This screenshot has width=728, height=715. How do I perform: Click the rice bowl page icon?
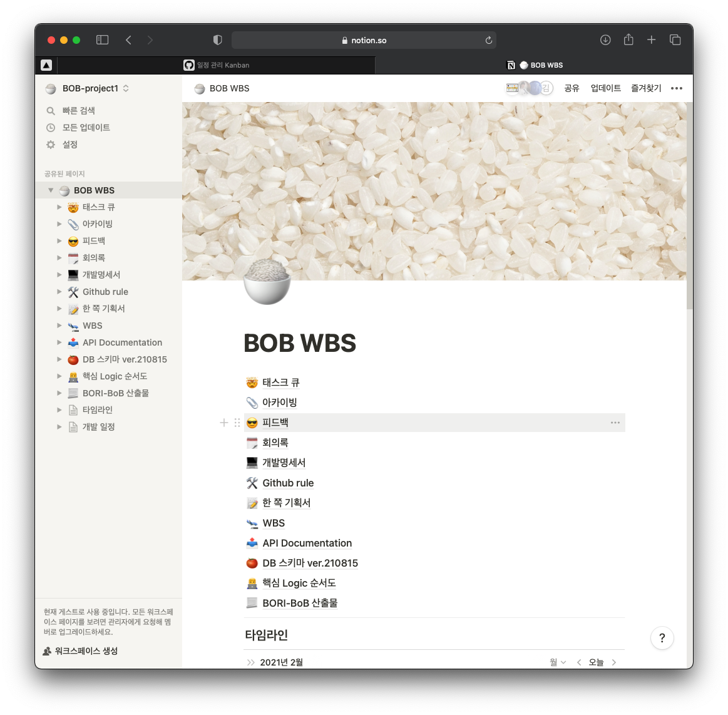[267, 282]
